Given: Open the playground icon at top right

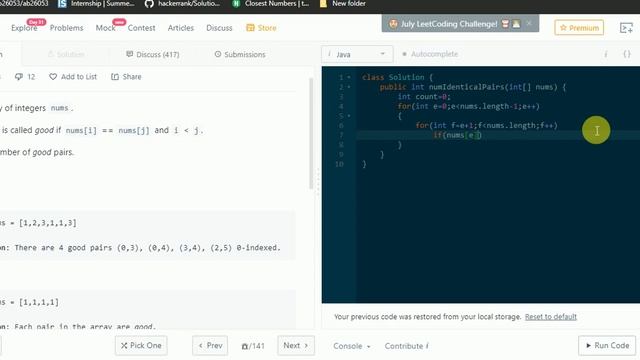Looking at the screenshot, I should click(x=626, y=28).
